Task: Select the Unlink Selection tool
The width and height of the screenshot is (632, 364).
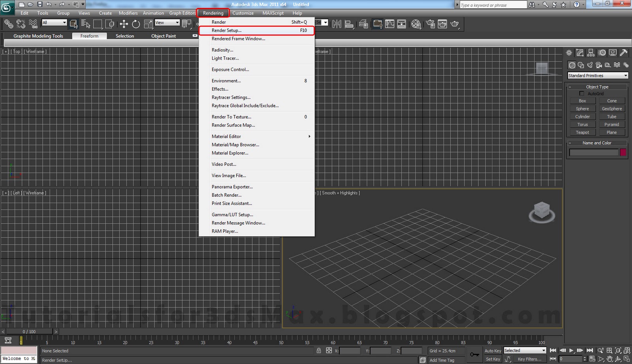Action: (x=21, y=24)
